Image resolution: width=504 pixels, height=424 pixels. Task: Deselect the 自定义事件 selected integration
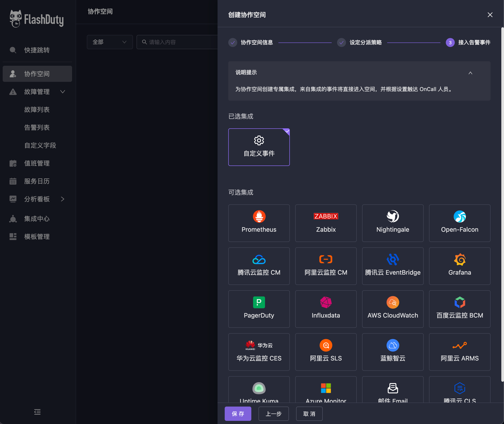pos(259,147)
